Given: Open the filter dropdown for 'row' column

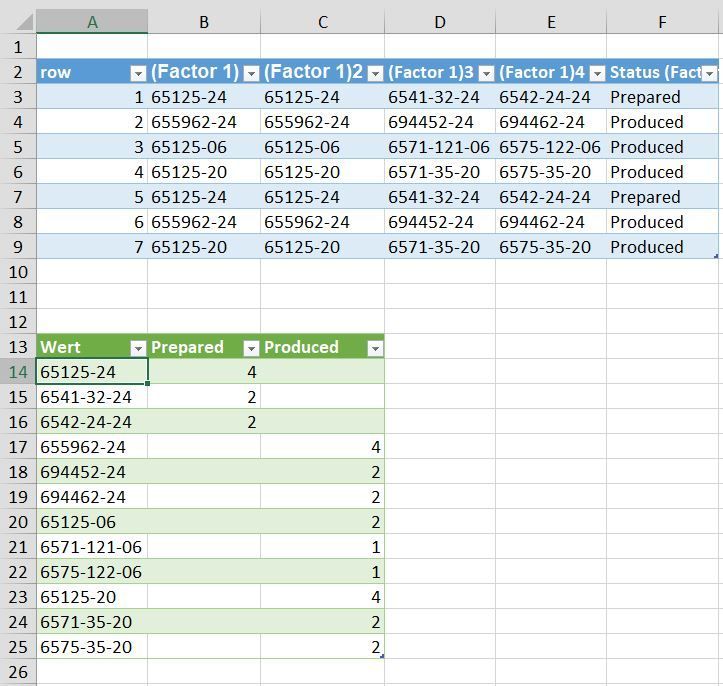Looking at the screenshot, I should (138, 73).
